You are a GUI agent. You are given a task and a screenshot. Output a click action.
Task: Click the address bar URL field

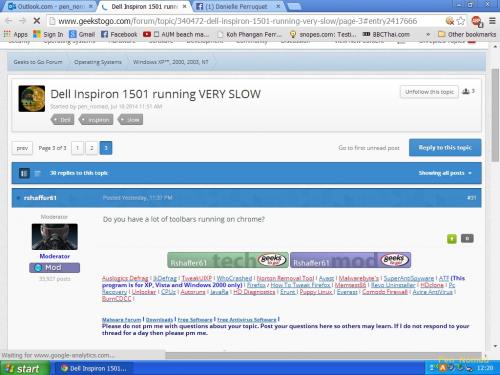237,21
